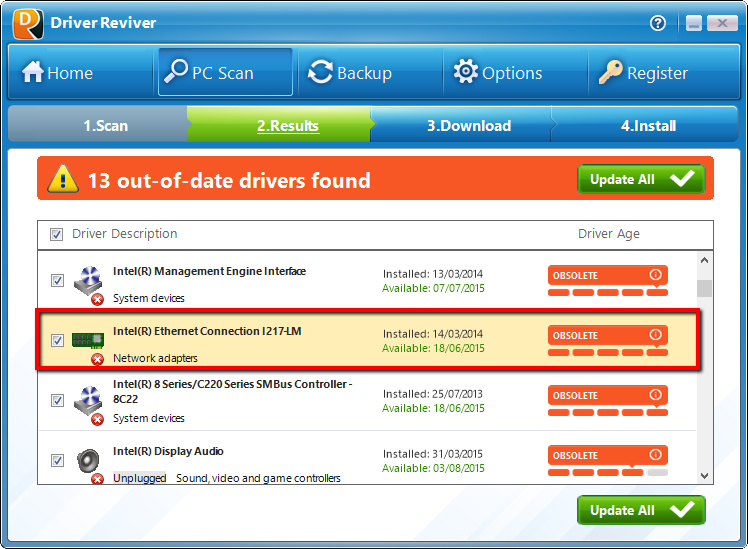Click Installed: 14/03/2014 date
The image size is (748, 549).
click(x=433, y=334)
